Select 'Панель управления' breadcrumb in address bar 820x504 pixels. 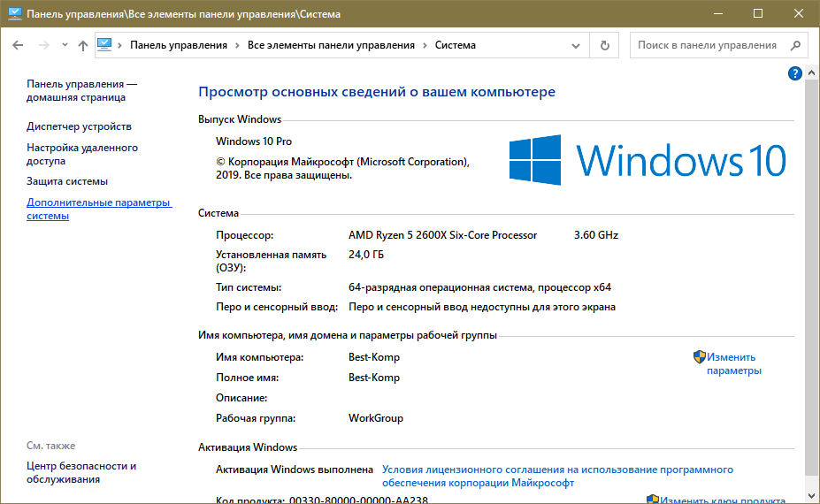pyautogui.click(x=179, y=45)
